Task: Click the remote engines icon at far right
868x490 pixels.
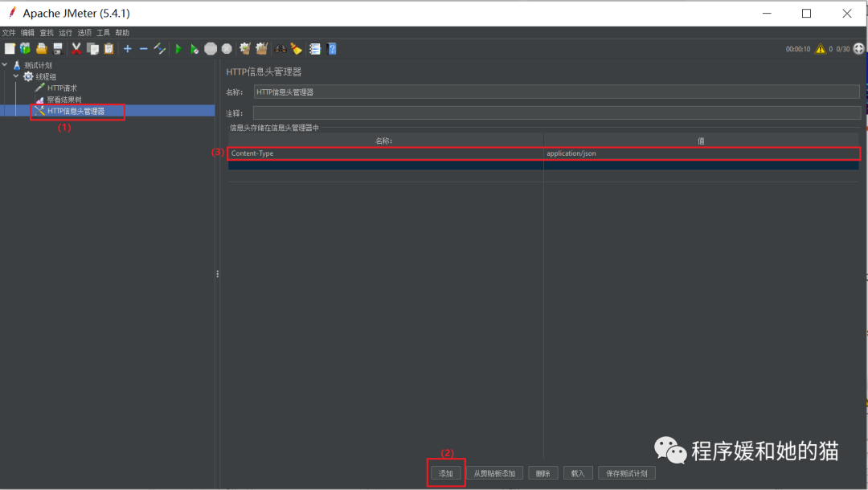Action: [x=858, y=49]
